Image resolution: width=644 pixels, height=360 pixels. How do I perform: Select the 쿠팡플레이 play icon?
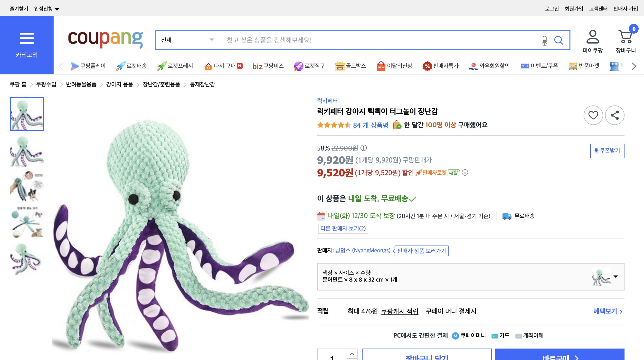(x=75, y=66)
